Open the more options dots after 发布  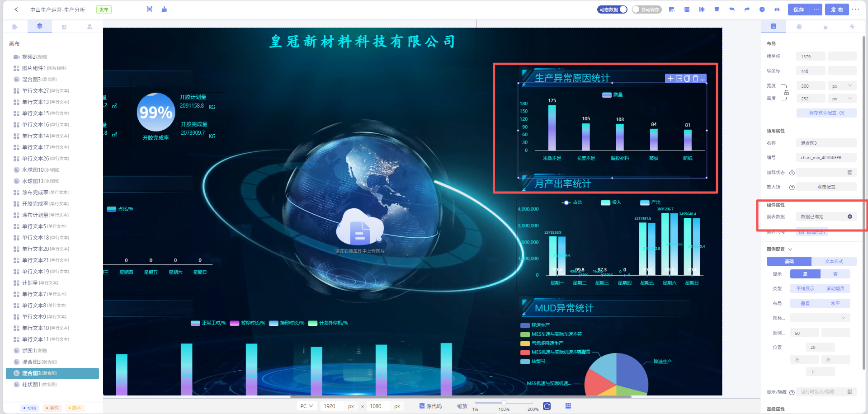855,9
